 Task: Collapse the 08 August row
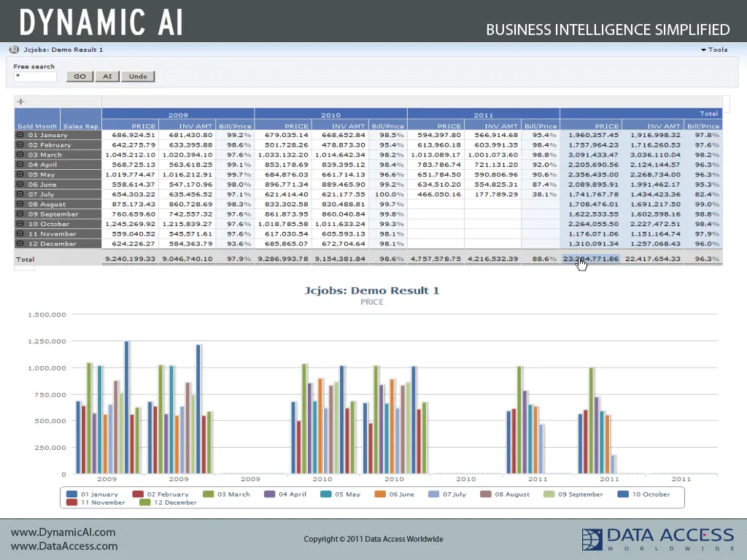[20, 204]
